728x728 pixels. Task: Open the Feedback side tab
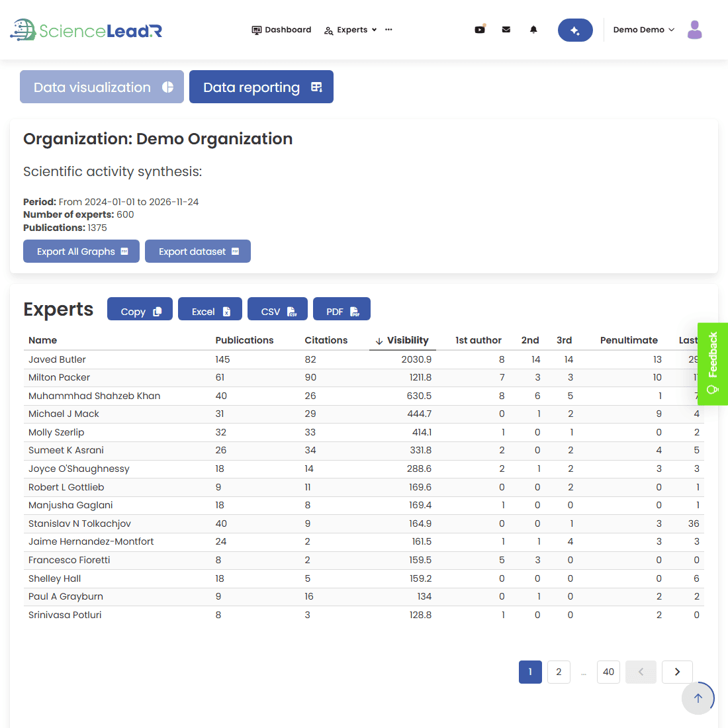712,363
